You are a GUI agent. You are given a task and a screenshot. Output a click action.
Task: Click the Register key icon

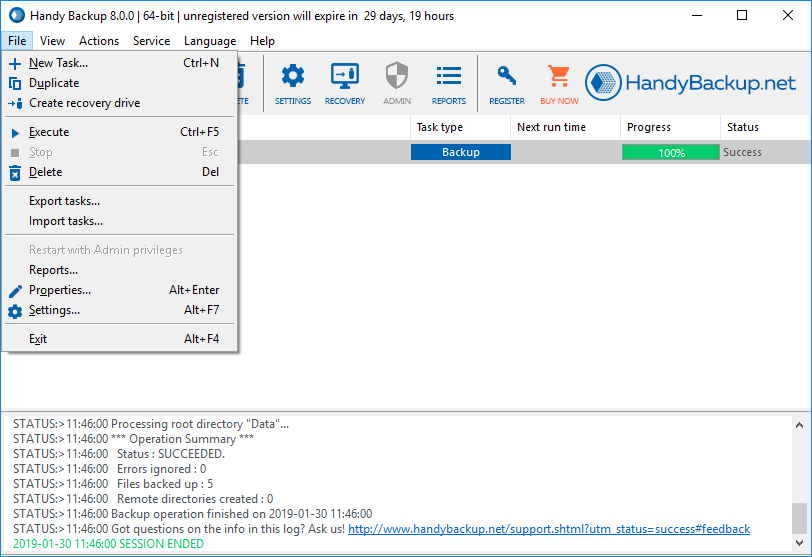pos(507,84)
